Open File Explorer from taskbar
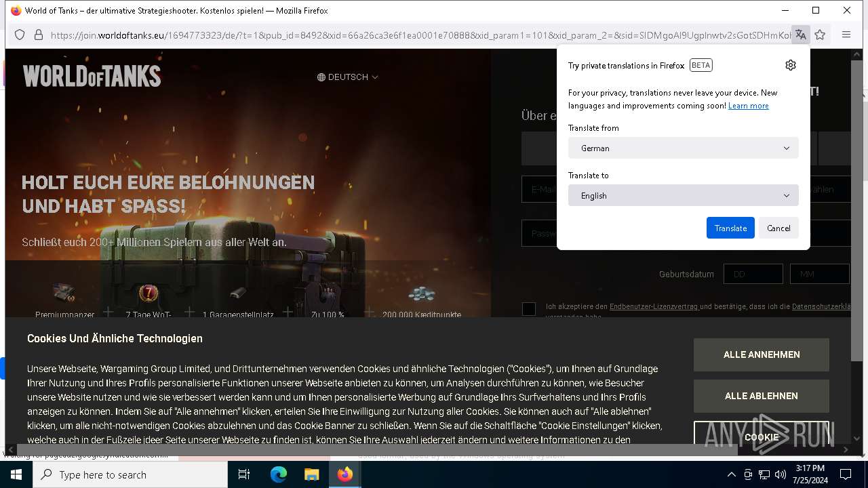The width and height of the screenshot is (868, 488). (311, 474)
